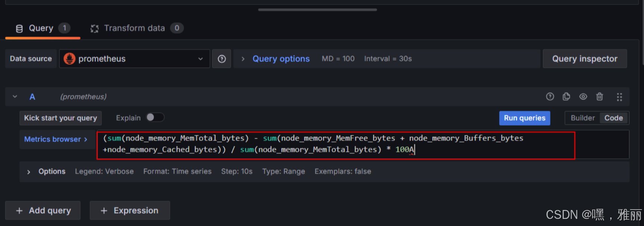Viewport: 644px width, 226px height.
Task: Toggle the Explain switch
Action: point(155,118)
